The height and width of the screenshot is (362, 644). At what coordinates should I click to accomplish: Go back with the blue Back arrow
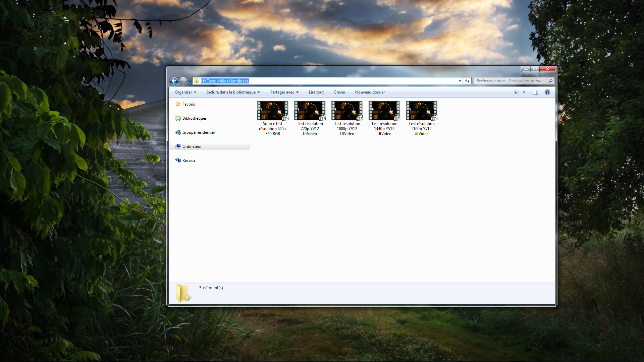click(174, 81)
